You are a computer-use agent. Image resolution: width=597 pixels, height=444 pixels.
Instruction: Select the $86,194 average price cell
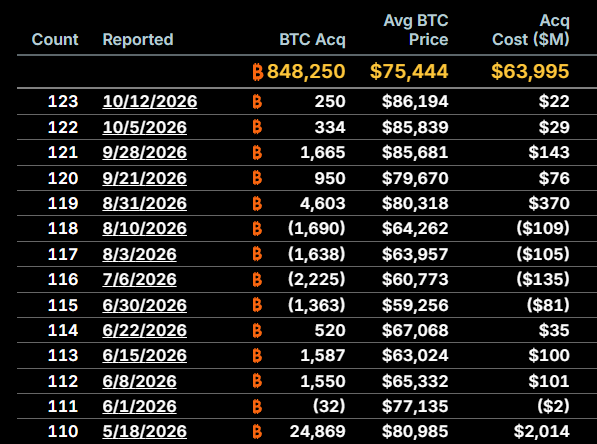[415, 101]
